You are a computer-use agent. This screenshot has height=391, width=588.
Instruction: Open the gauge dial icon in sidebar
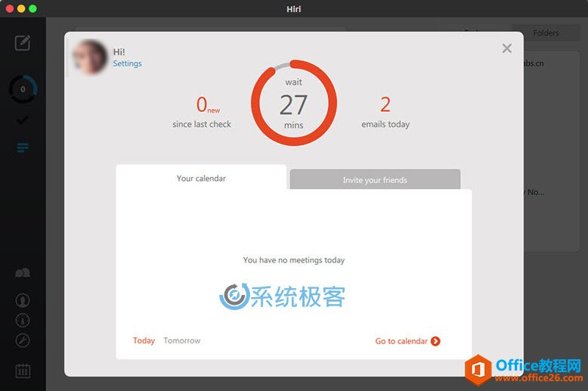[x=23, y=320]
